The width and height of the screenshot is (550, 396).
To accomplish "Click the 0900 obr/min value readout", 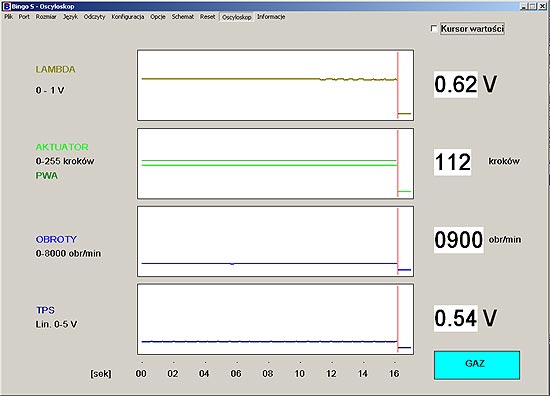I will coord(477,240).
